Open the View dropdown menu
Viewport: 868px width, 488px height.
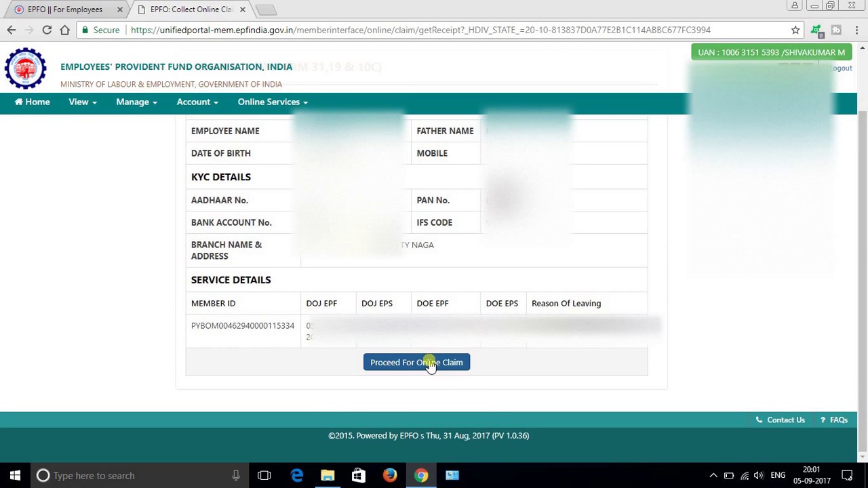coord(82,102)
